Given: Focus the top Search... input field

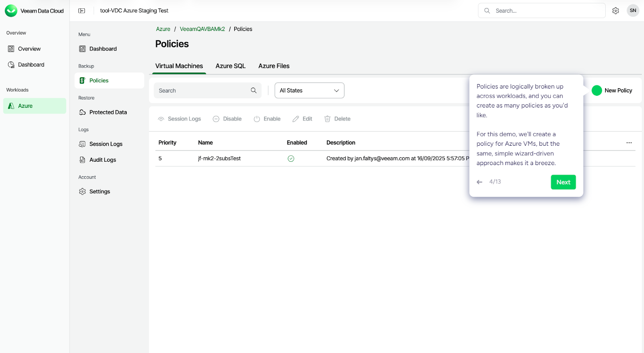Looking at the screenshot, I should tap(542, 11).
